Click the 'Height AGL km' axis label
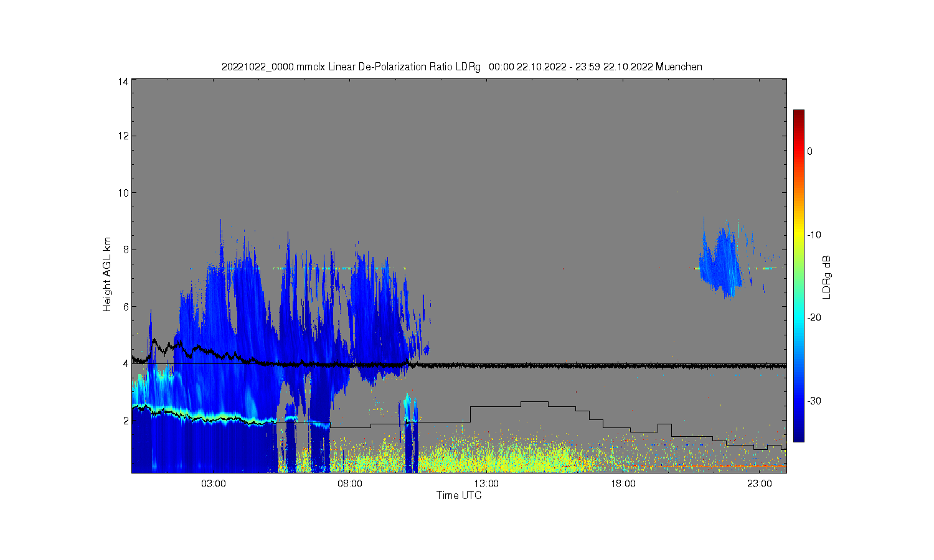 click(x=107, y=274)
